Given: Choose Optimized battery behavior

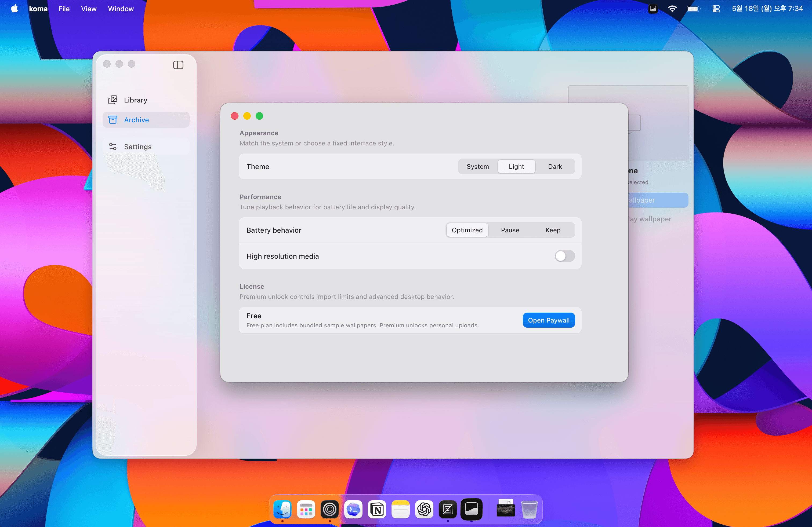Looking at the screenshot, I should coord(467,230).
